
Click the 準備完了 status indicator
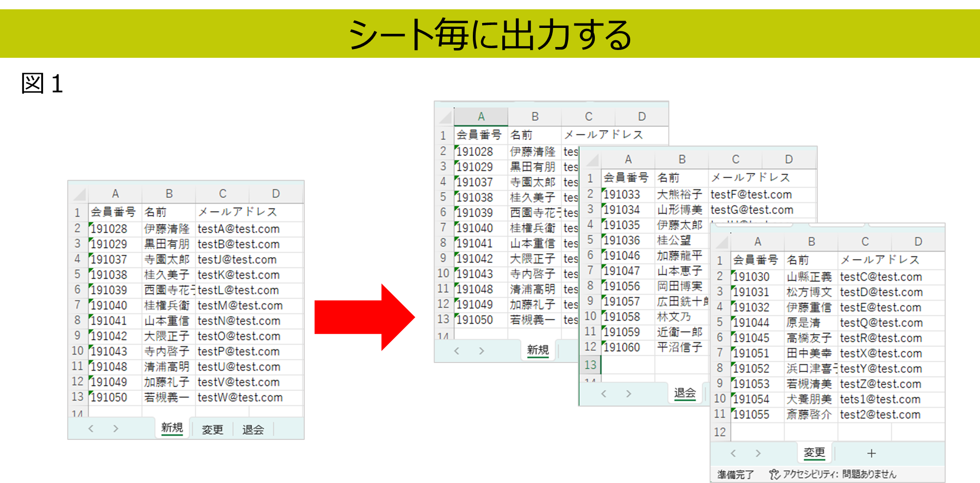pyautogui.click(x=735, y=474)
